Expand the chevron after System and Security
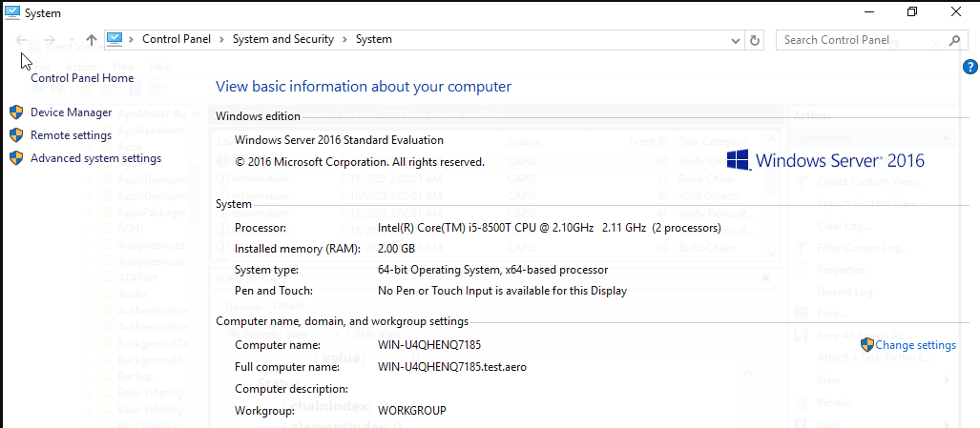This screenshot has height=428, width=980. click(x=344, y=40)
